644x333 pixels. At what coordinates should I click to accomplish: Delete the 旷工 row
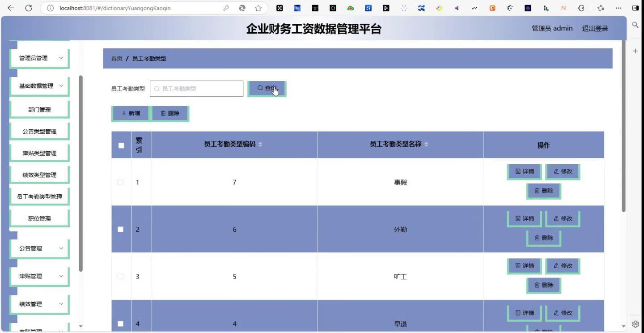coord(543,285)
